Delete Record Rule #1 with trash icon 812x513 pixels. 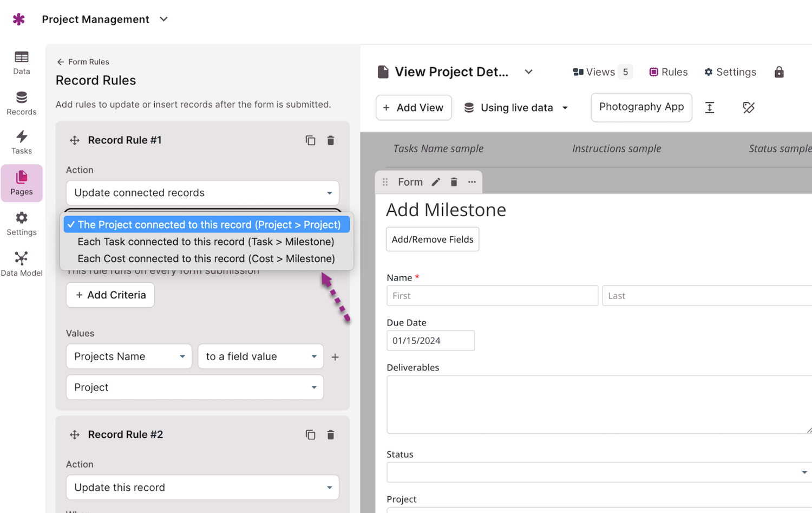click(x=331, y=140)
